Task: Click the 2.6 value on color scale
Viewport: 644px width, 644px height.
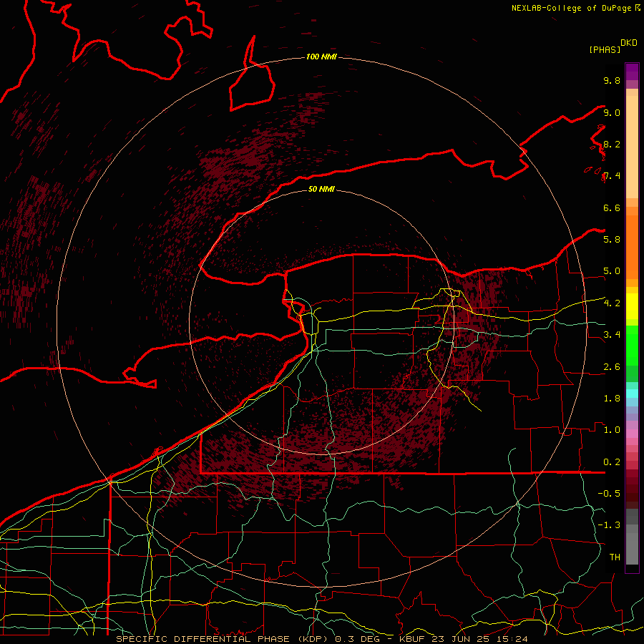Action: click(x=612, y=366)
